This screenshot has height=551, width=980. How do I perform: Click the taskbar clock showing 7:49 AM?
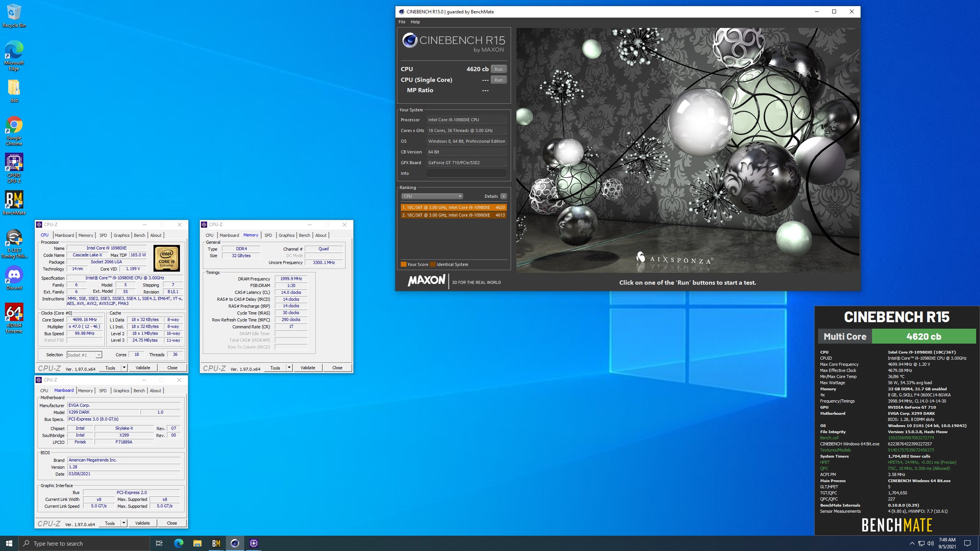pyautogui.click(x=947, y=543)
